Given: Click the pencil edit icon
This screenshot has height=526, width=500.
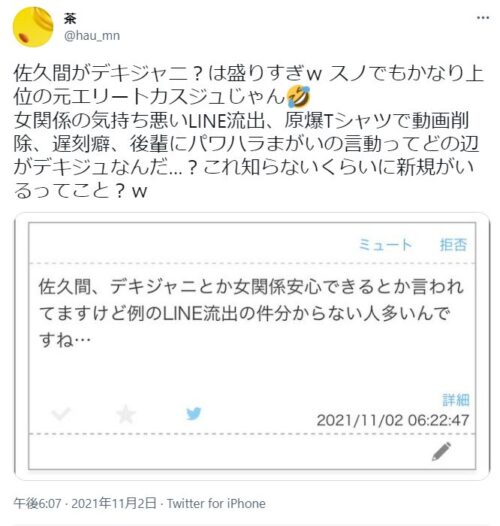Looking at the screenshot, I should pyautogui.click(x=442, y=452).
